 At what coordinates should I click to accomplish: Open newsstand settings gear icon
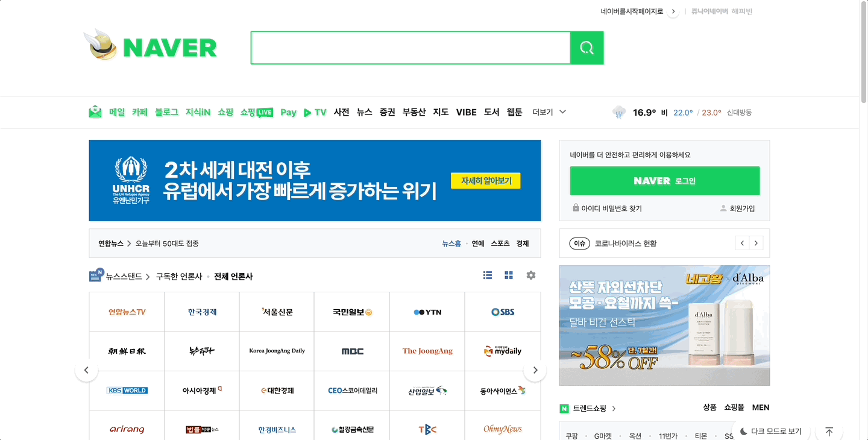click(x=530, y=275)
